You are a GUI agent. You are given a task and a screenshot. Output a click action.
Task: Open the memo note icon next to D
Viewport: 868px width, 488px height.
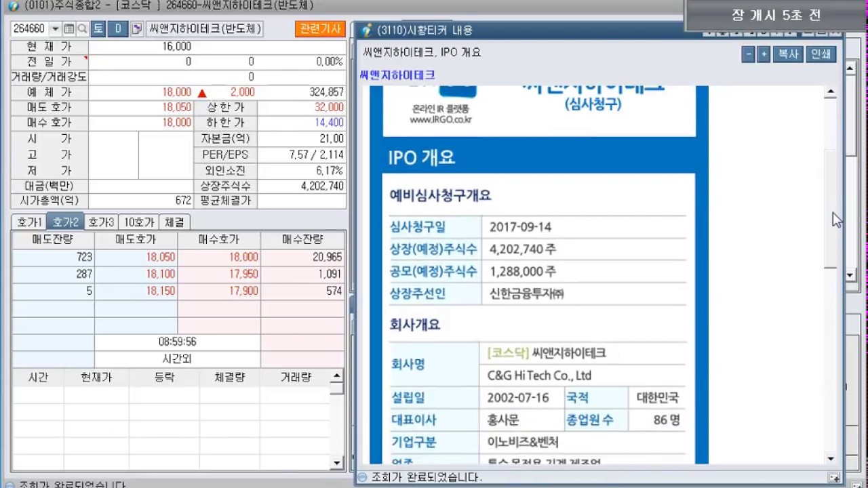[x=137, y=29]
